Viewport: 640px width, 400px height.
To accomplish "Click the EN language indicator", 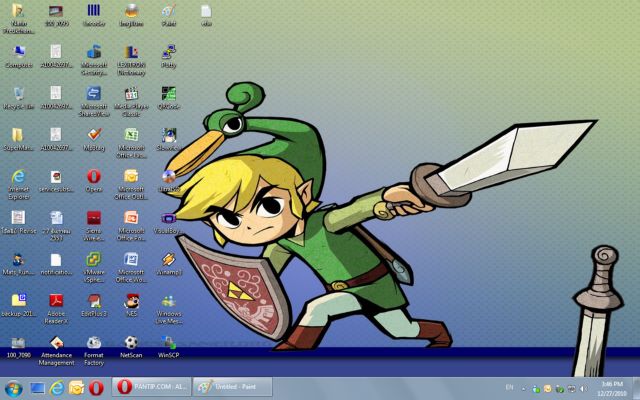I will [509, 387].
